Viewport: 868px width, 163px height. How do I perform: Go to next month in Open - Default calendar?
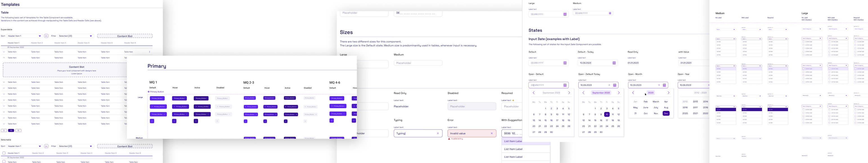pyautogui.click(x=569, y=93)
